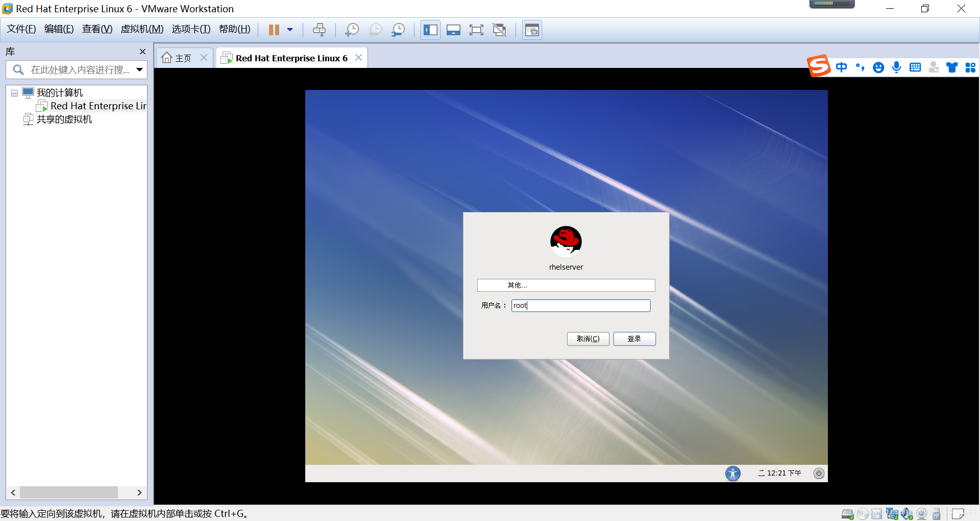This screenshot has width=980, height=521.
Task: Open the 虚拟机(M) menu
Action: point(142,29)
